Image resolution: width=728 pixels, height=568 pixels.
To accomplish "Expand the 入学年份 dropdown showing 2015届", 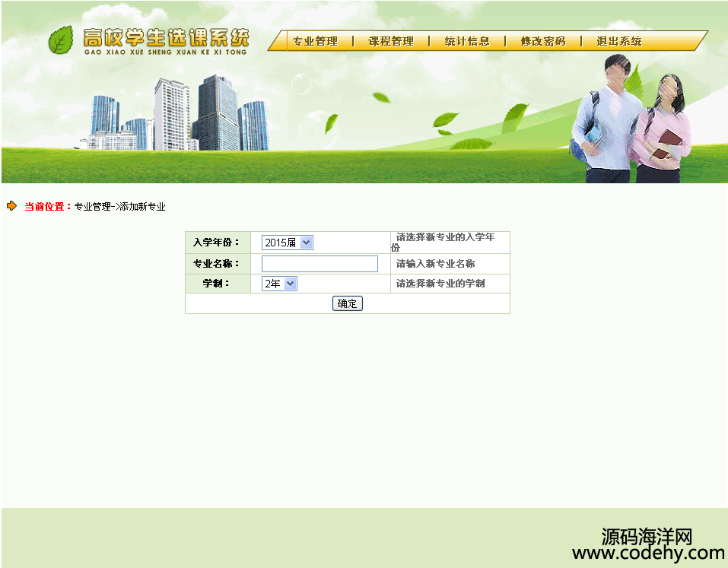I will pyautogui.click(x=288, y=243).
